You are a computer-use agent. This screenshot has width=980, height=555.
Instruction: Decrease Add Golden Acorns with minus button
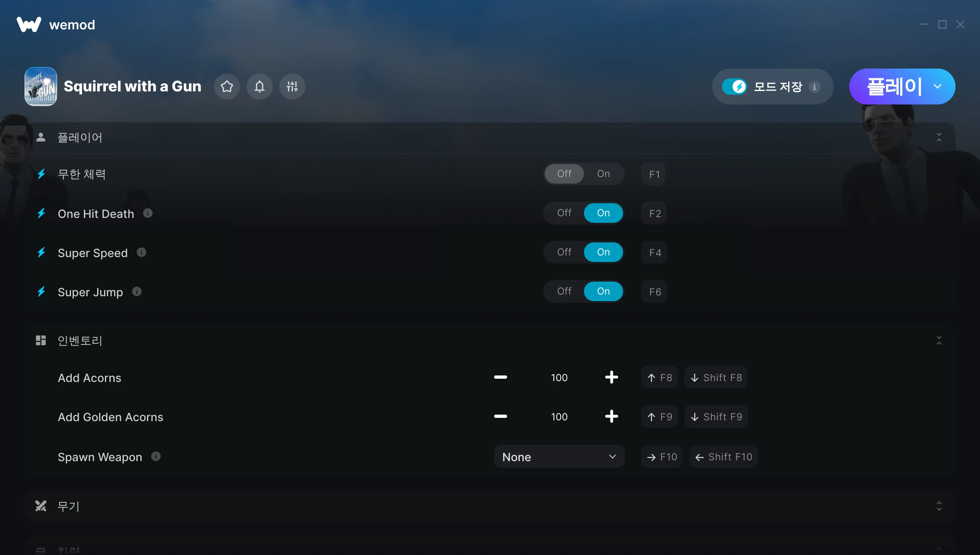coord(500,416)
